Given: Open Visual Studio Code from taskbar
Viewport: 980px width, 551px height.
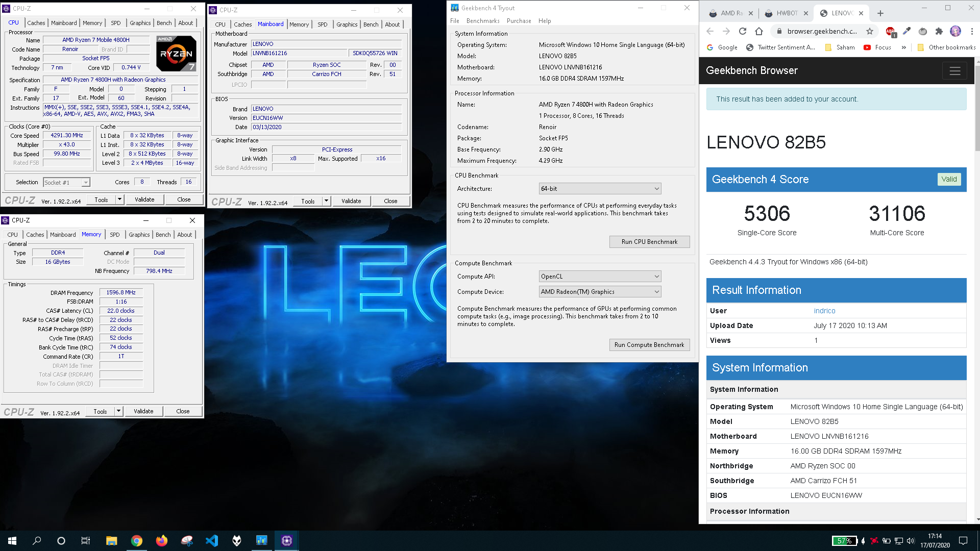Looking at the screenshot, I should coord(212,541).
